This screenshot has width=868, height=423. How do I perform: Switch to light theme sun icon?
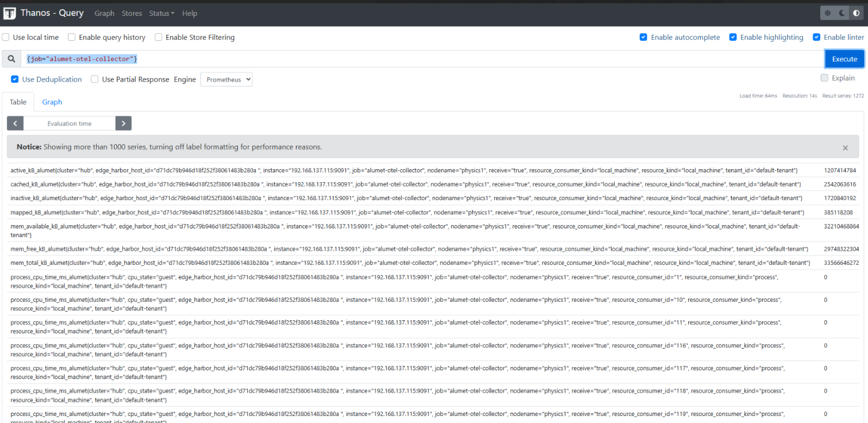pyautogui.click(x=827, y=13)
